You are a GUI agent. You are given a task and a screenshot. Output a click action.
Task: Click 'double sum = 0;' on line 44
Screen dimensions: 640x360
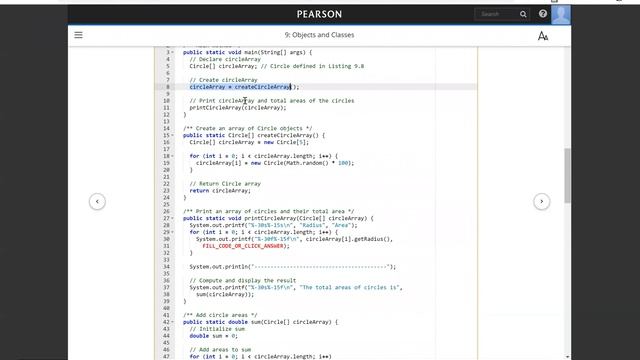tap(213, 336)
